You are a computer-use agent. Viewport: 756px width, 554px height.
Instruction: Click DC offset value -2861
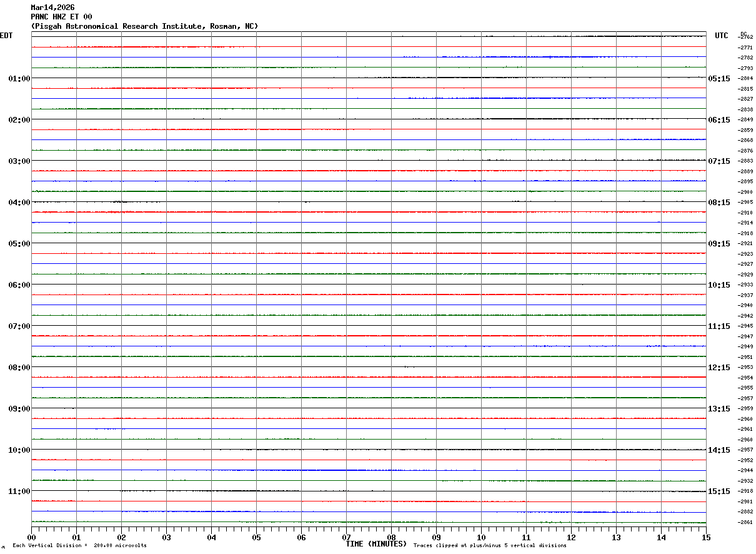[745, 522]
